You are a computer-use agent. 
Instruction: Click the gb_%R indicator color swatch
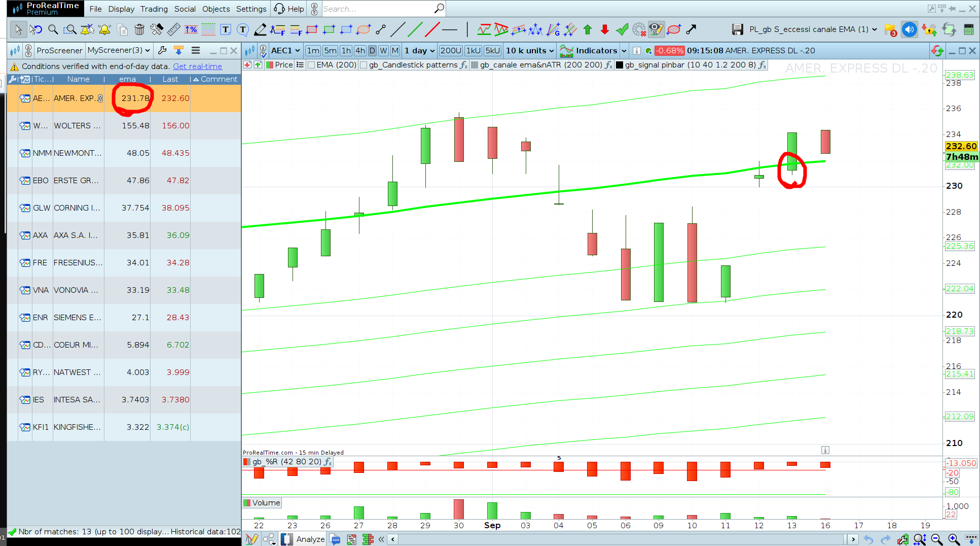tap(247, 462)
